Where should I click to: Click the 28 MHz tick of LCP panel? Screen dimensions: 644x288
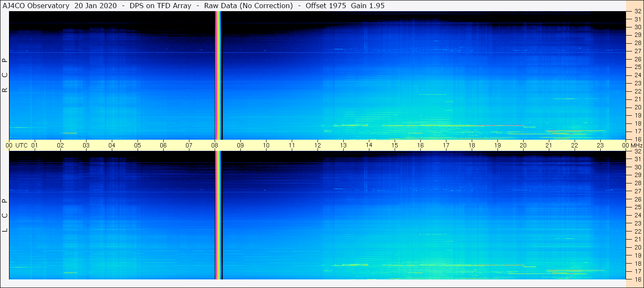(x=637, y=183)
